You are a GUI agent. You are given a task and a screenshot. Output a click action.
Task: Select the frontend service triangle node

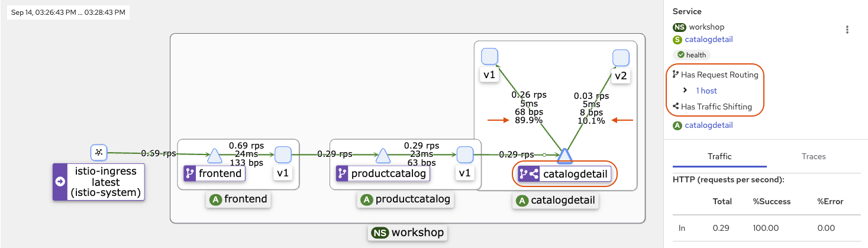click(x=215, y=156)
